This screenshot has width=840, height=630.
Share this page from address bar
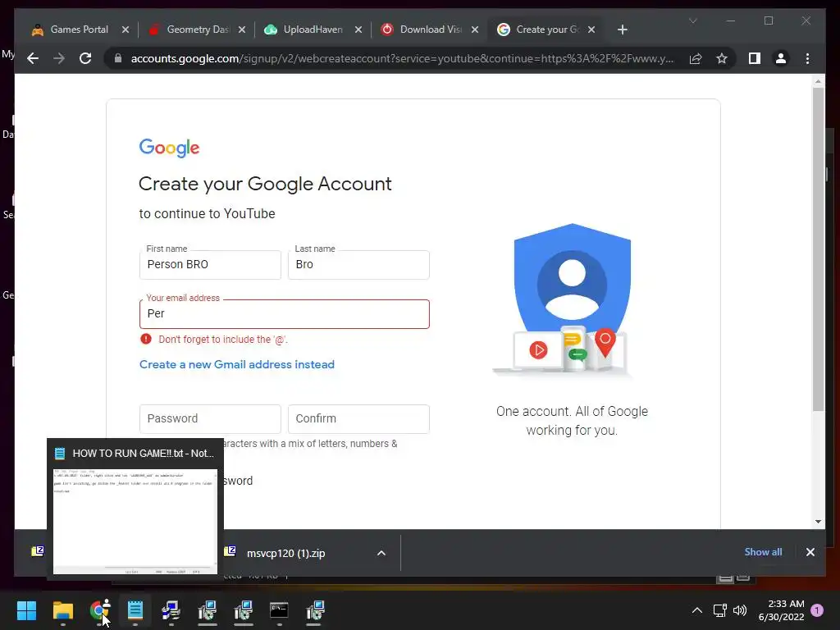coord(696,58)
